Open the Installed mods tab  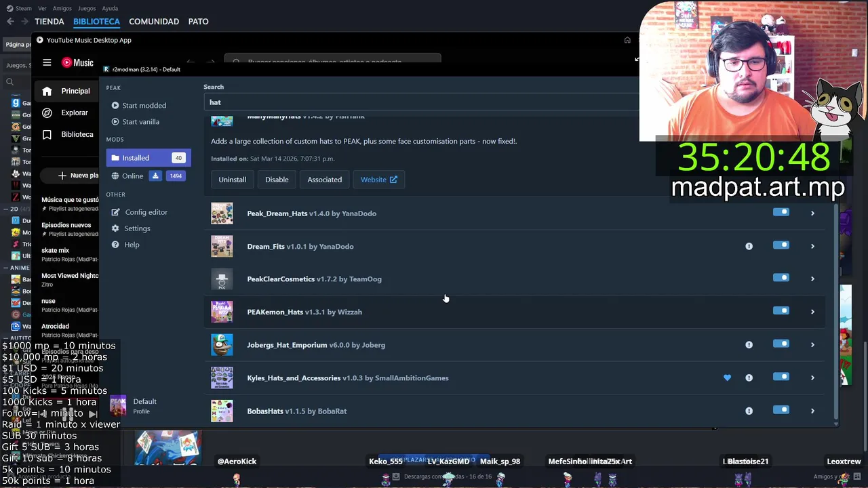149,158
